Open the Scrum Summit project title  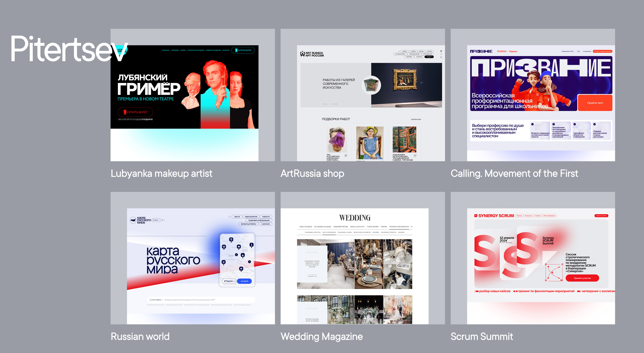tap(482, 337)
